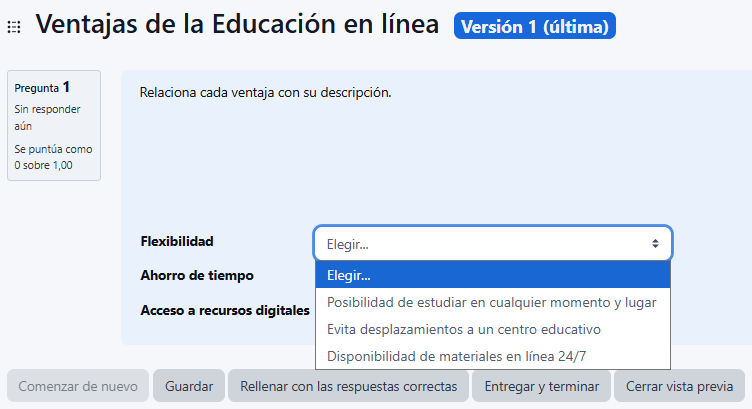Image resolution: width=752 pixels, height=409 pixels.
Task: Click the "Pregunta 1" info label
Action: [x=42, y=88]
